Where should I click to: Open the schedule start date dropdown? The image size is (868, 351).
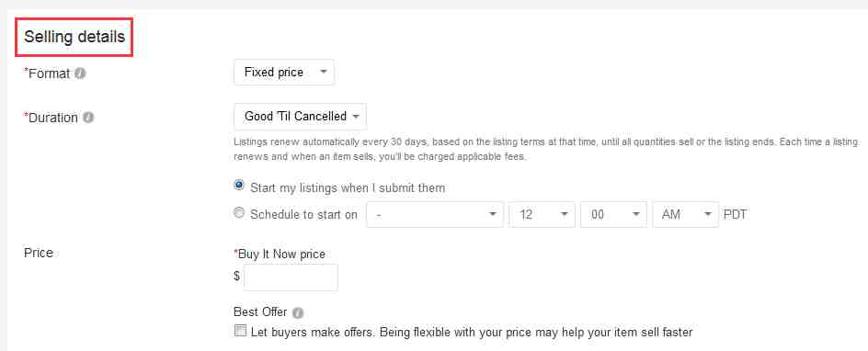(x=435, y=214)
